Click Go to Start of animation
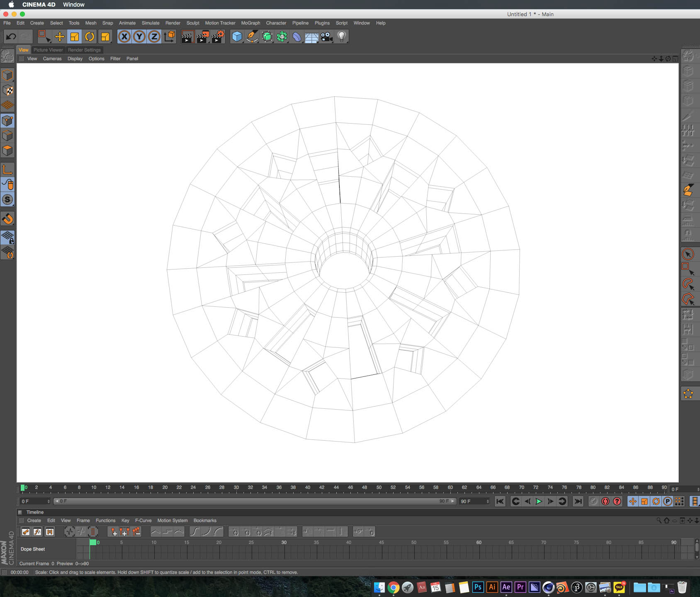 point(500,501)
